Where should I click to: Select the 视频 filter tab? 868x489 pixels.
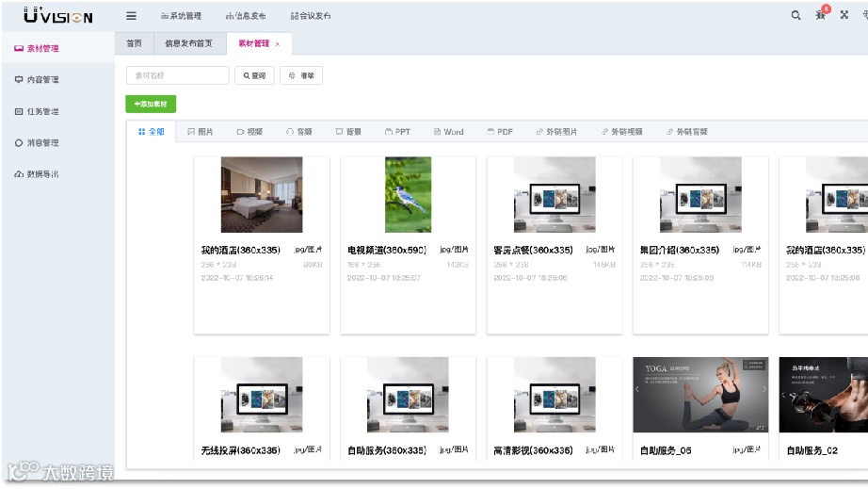click(249, 132)
